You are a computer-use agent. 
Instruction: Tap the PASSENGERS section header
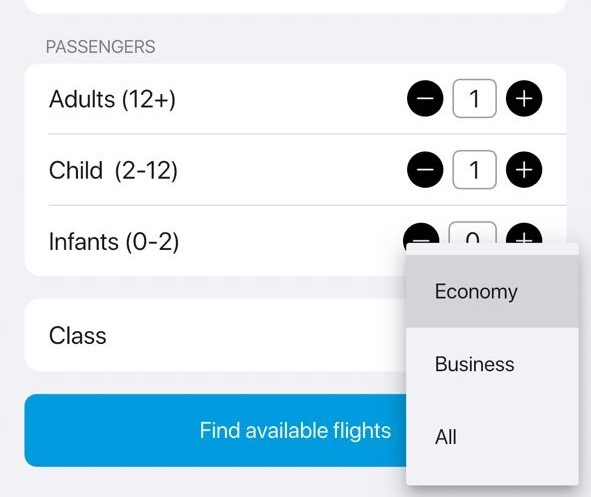click(x=100, y=47)
